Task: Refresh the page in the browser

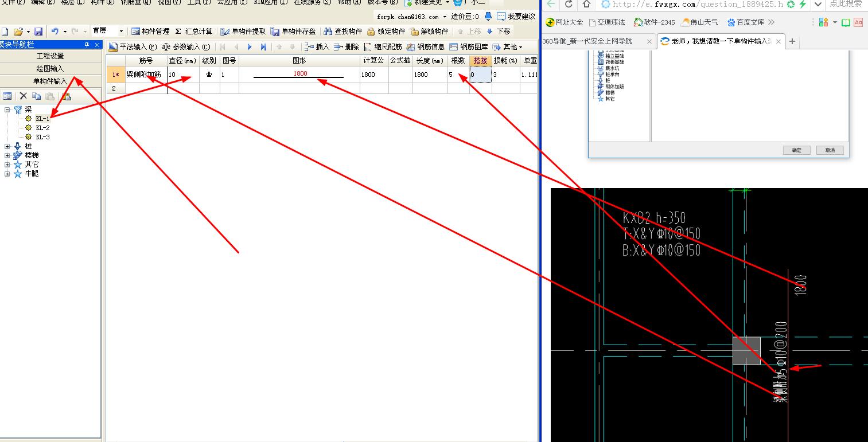Action: coord(569,4)
